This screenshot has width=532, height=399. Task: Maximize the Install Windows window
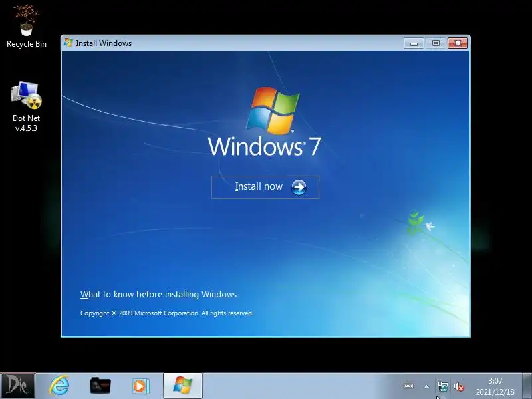(x=436, y=43)
